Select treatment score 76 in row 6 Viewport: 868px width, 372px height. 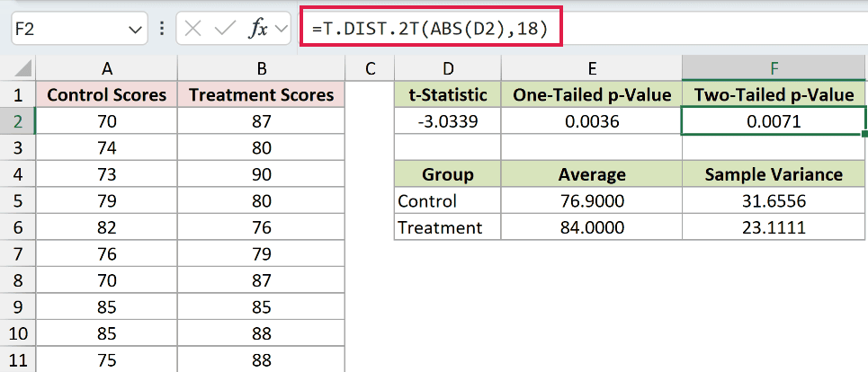261,227
